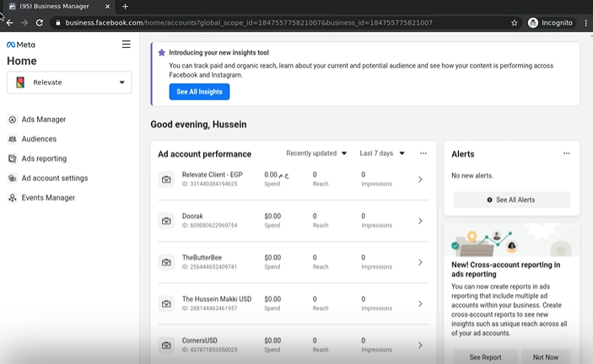Screen dimensions: 593x364
Task: Click the Events Manager icon
Action: [12, 198]
